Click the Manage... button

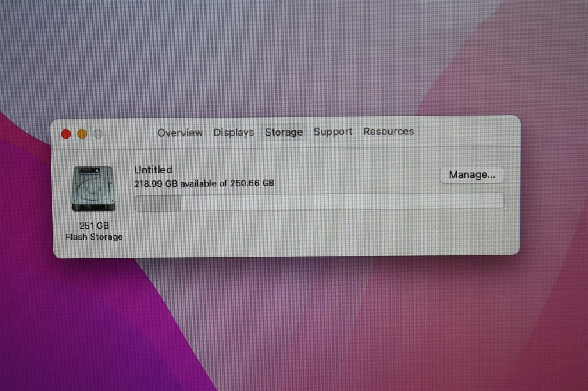(472, 175)
